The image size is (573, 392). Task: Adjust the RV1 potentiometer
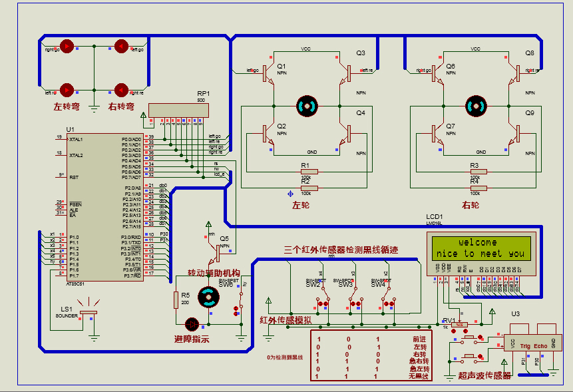tap(459, 324)
